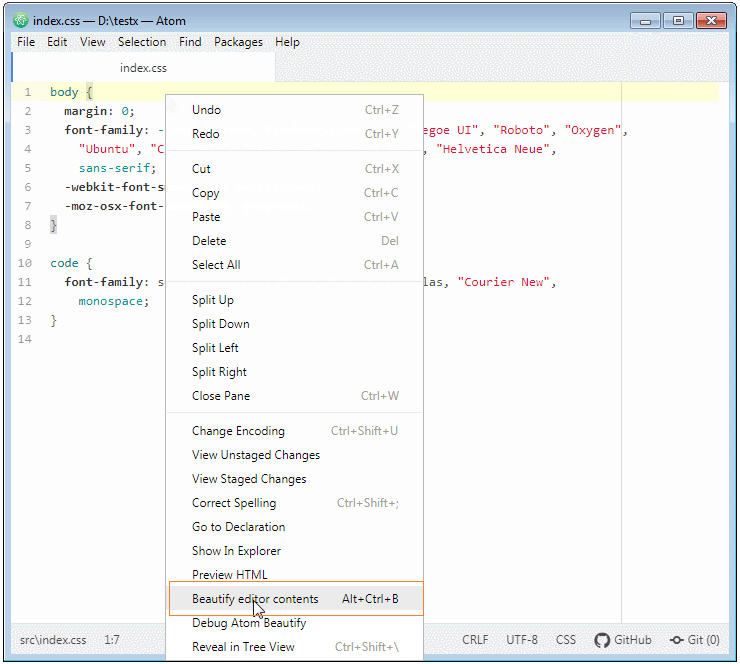Image resolution: width=740 pixels, height=664 pixels.
Task: Click the src\index.css file path
Action: 53,640
